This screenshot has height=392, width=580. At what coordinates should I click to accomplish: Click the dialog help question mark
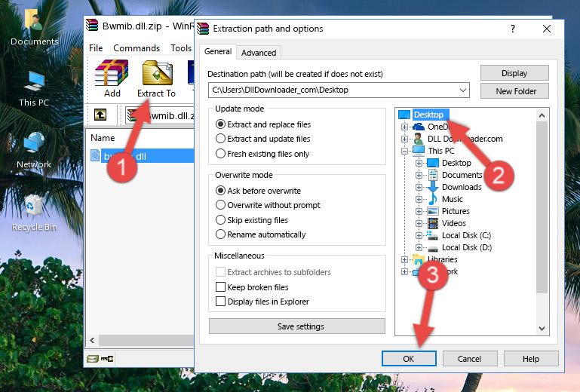(513, 29)
